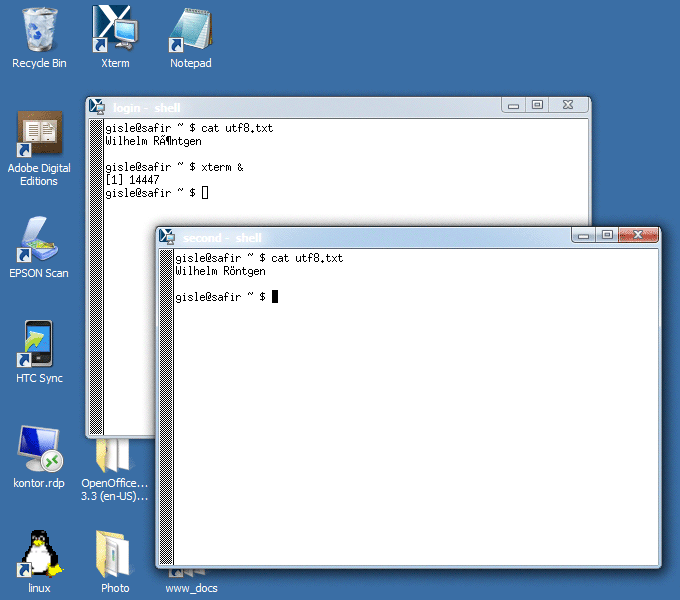
Task: Click the 'Wilhelm Röntgen' output line
Action: click(x=220, y=271)
